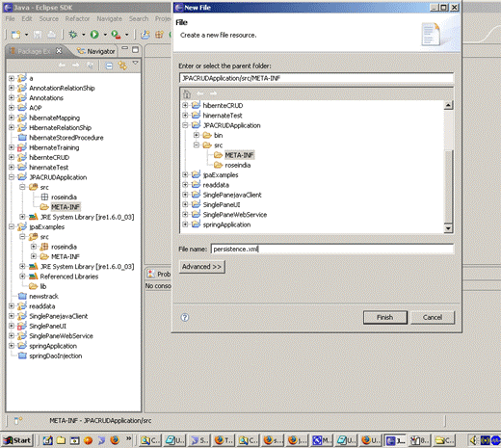The width and height of the screenshot is (501, 448).
Task: Expand the bin folder in dialog
Action: click(x=197, y=135)
